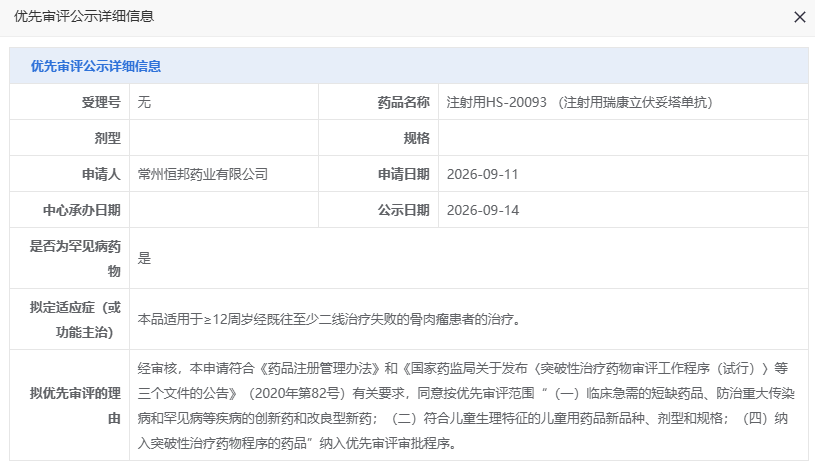Click the empty 规格 value cell

(x=623, y=138)
